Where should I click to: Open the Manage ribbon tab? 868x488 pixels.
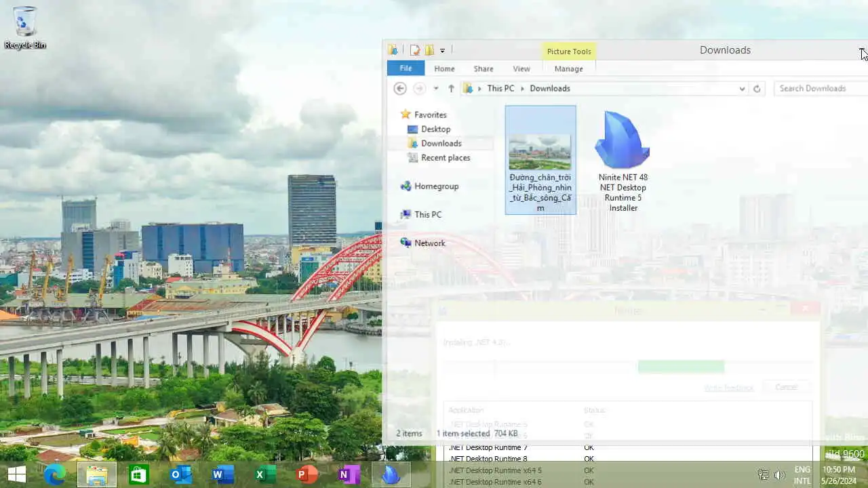(568, 68)
